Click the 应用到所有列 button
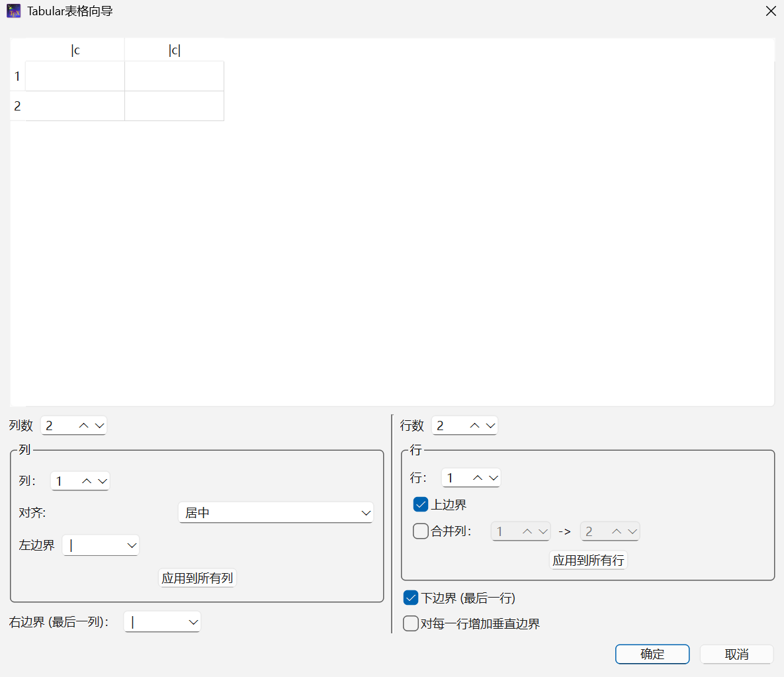This screenshot has height=677, width=784. [x=197, y=578]
